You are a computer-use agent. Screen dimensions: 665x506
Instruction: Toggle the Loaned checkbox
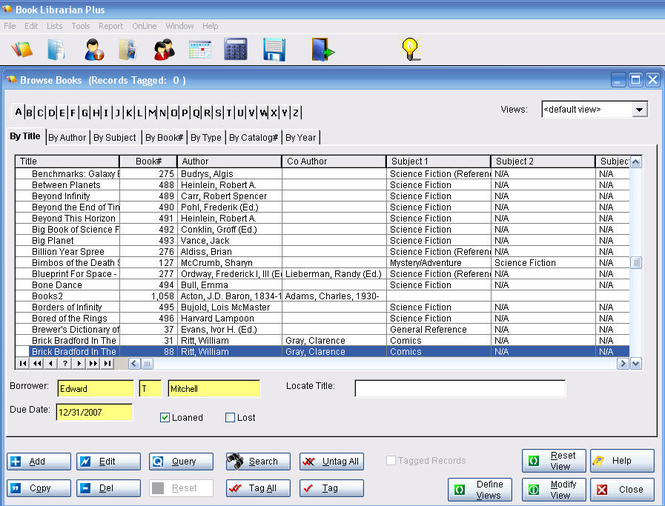(165, 417)
